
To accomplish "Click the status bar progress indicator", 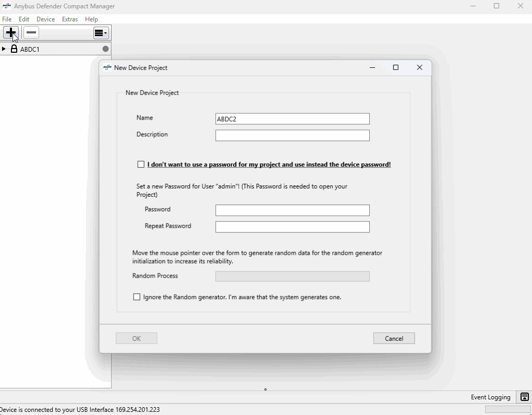I will 507,409.
